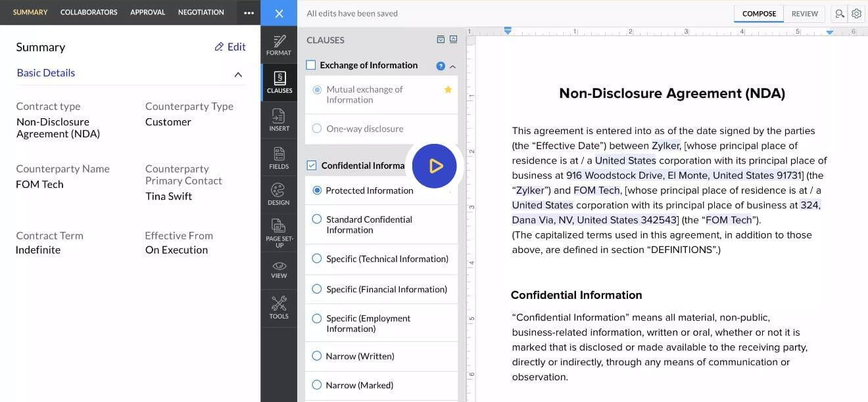Click the right indent marker on the ruler
Viewport: 868px width, 402px height.
830,32
